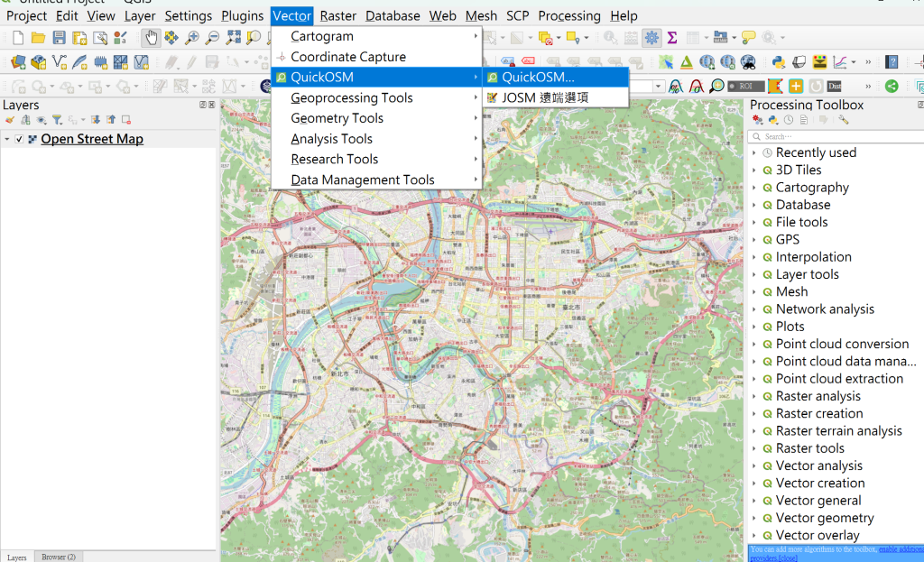Click the green share icon
The image size is (924, 562).
pos(892,87)
